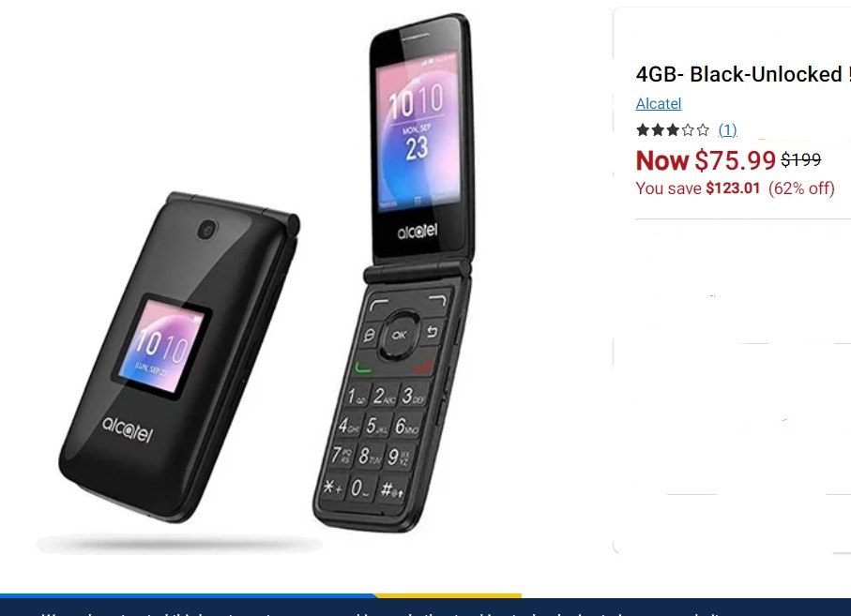Screen dimensions: 851x616
Task: Click the crossed-out $199 original price
Action: click(800, 159)
